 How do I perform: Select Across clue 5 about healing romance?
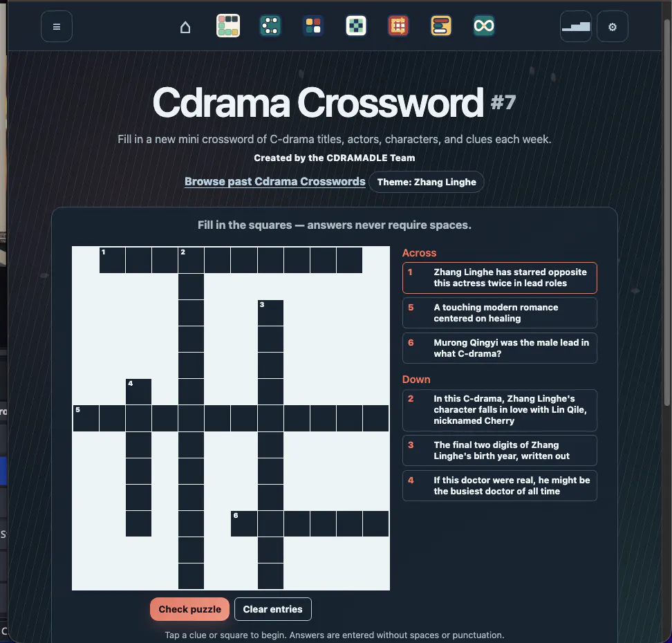499,313
